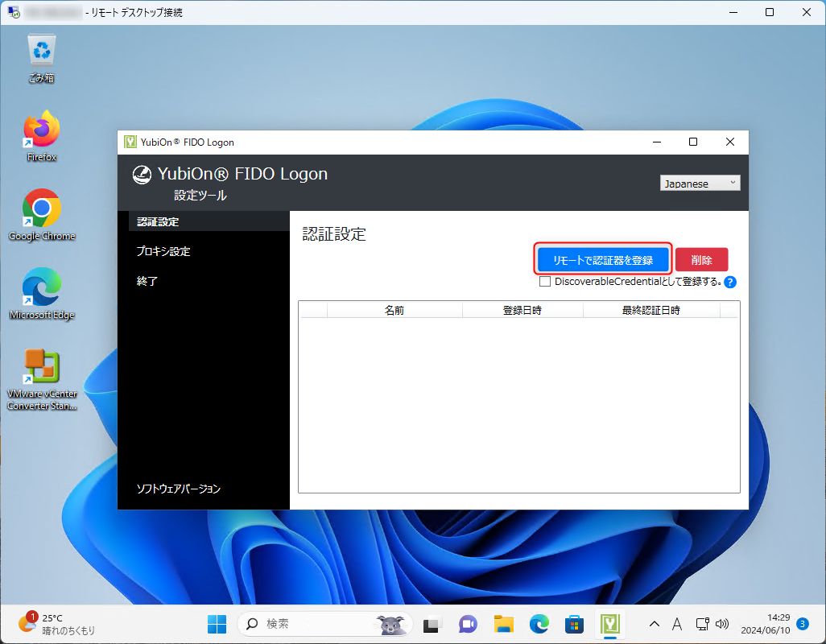Select 認証設定 in the sidebar
826x644 pixels.
coord(209,221)
